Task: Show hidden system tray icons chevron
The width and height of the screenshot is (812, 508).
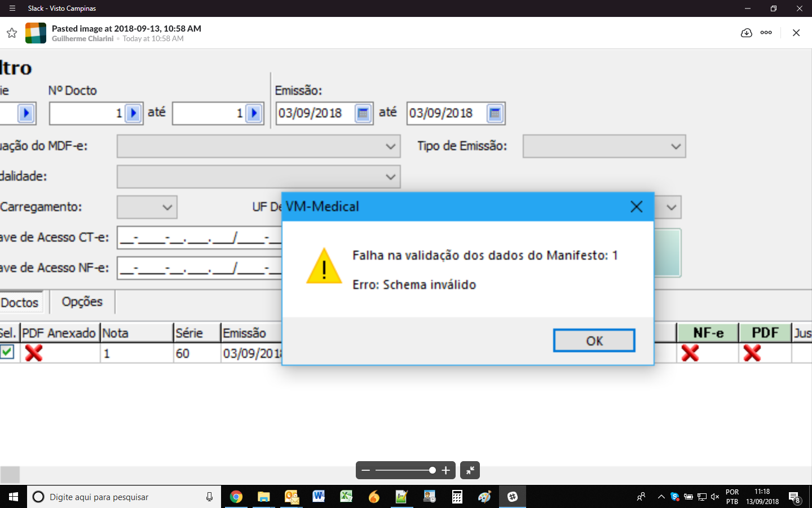Action: pyautogui.click(x=661, y=497)
